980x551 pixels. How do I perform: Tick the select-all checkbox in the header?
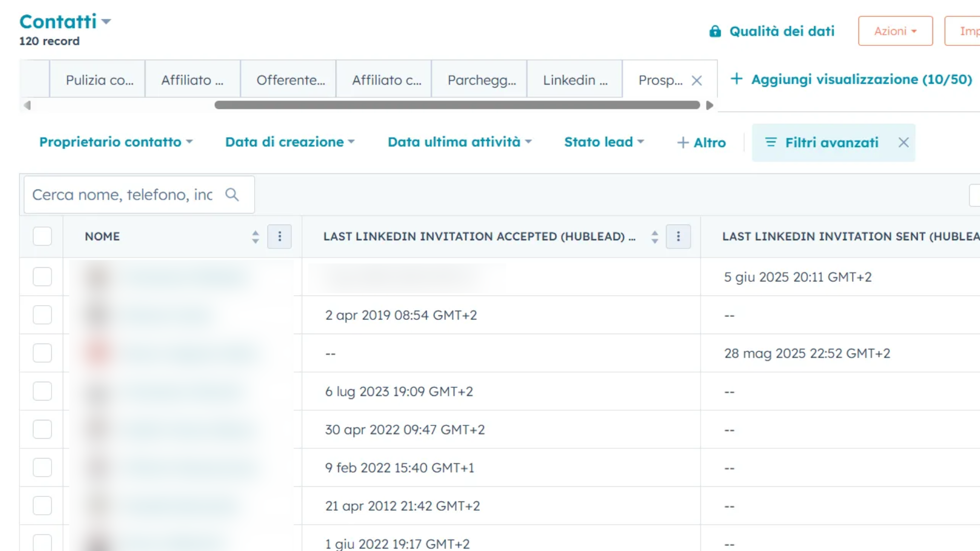42,236
